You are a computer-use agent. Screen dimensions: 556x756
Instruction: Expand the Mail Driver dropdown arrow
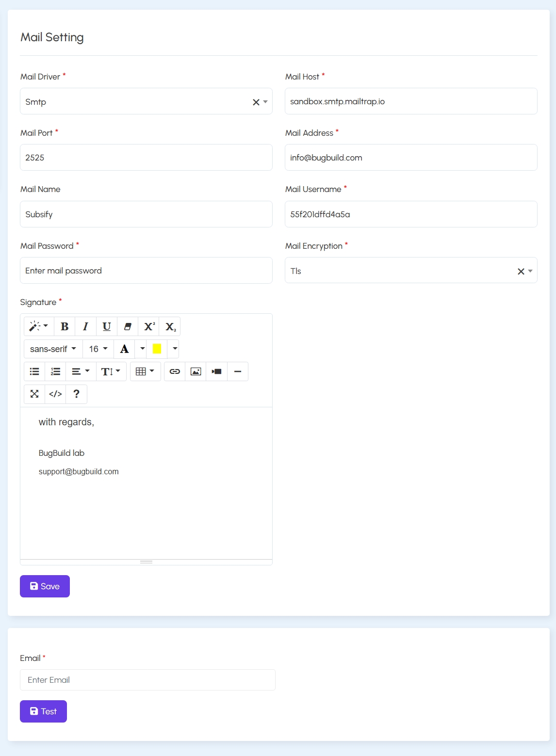[x=265, y=102]
